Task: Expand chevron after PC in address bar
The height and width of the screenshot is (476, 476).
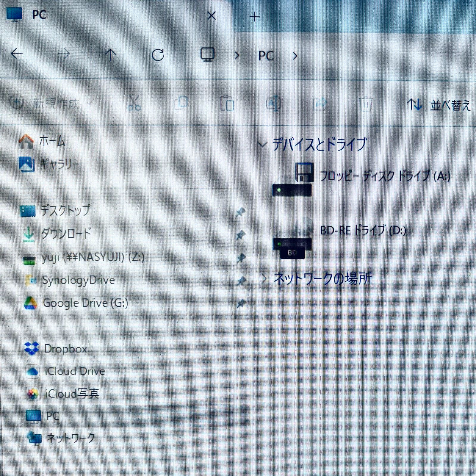Action: pyautogui.click(x=295, y=55)
